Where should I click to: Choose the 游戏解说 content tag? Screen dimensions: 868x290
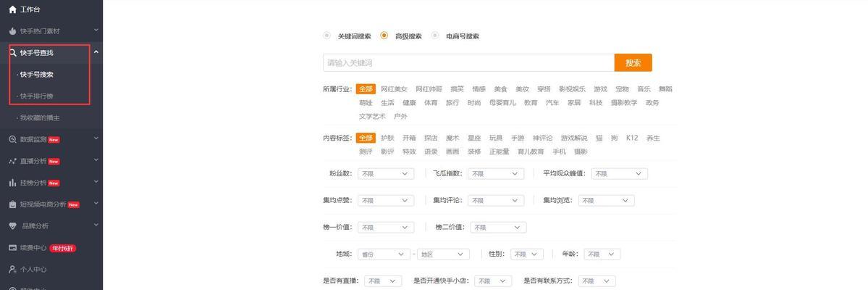pyautogui.click(x=574, y=138)
